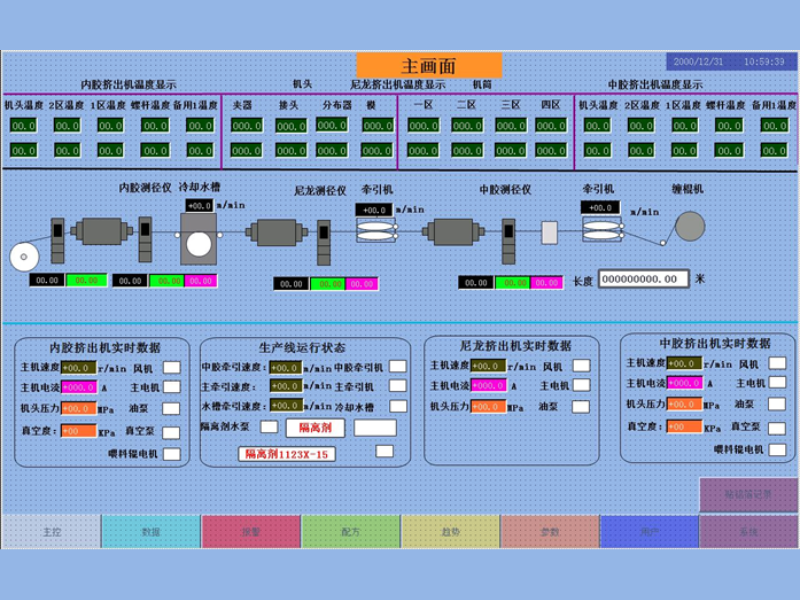
Task: Click the 夹器 temperature column label
Action: (x=242, y=105)
